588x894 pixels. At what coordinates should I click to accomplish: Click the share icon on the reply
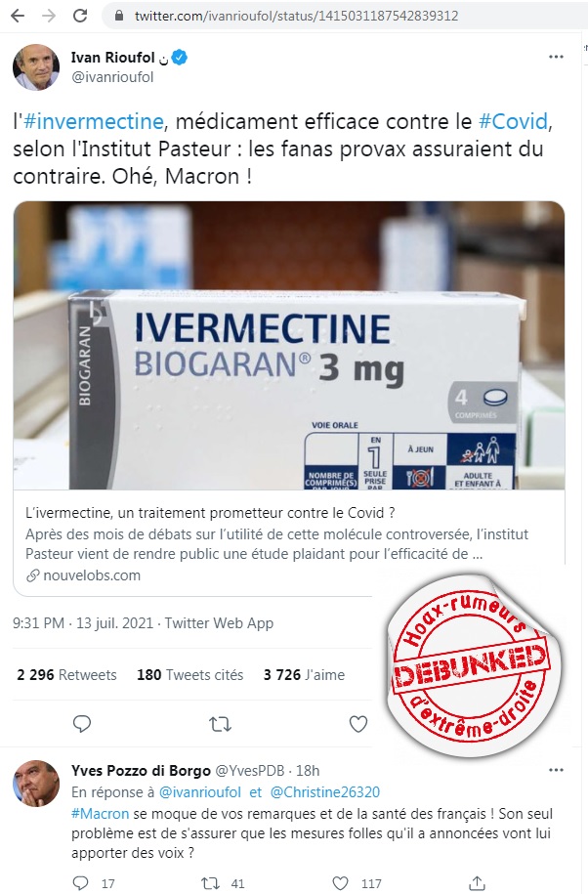click(477, 883)
